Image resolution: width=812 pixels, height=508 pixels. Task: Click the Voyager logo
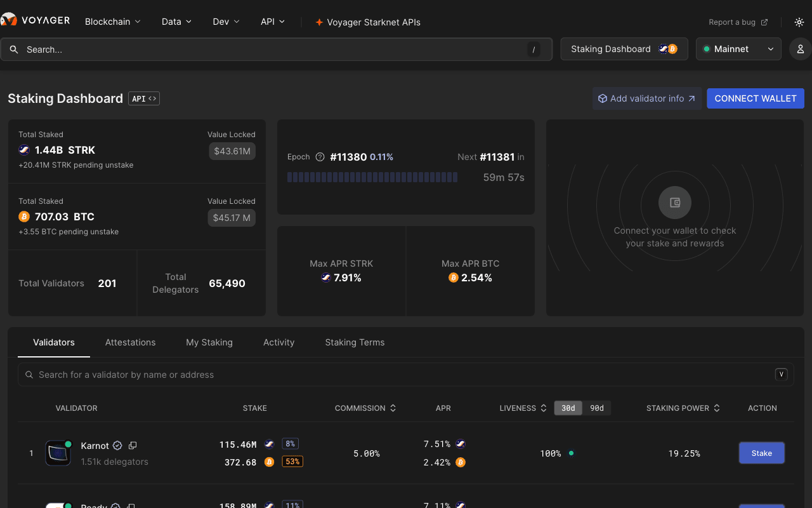pos(35,21)
